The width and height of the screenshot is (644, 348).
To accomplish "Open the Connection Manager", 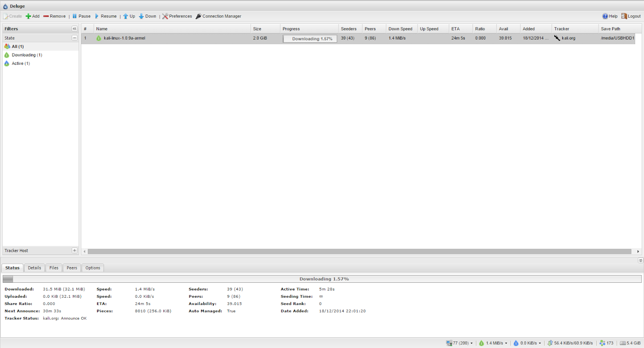I will click(219, 16).
